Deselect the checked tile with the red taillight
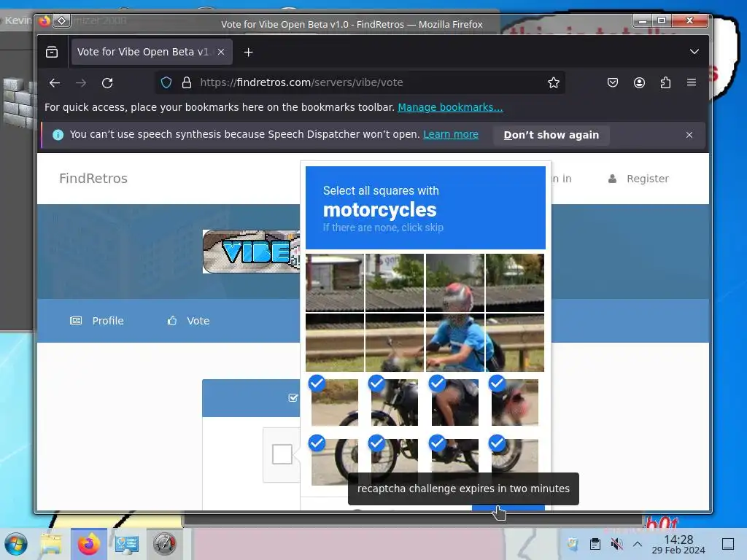 (x=515, y=402)
